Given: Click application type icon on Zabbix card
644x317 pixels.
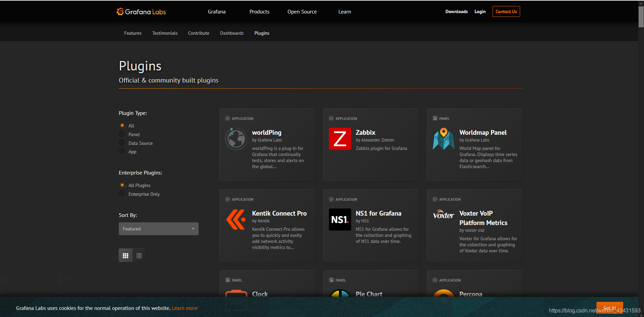Looking at the screenshot, I should (x=331, y=119).
